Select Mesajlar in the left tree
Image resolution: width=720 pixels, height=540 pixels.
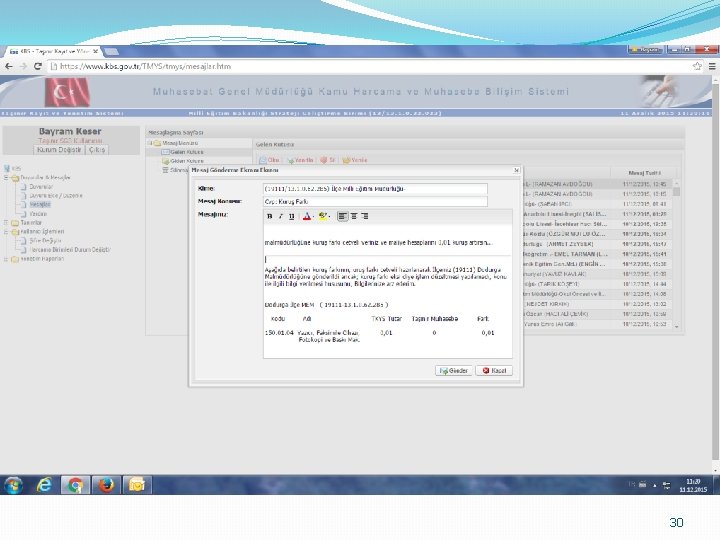[x=40, y=204]
